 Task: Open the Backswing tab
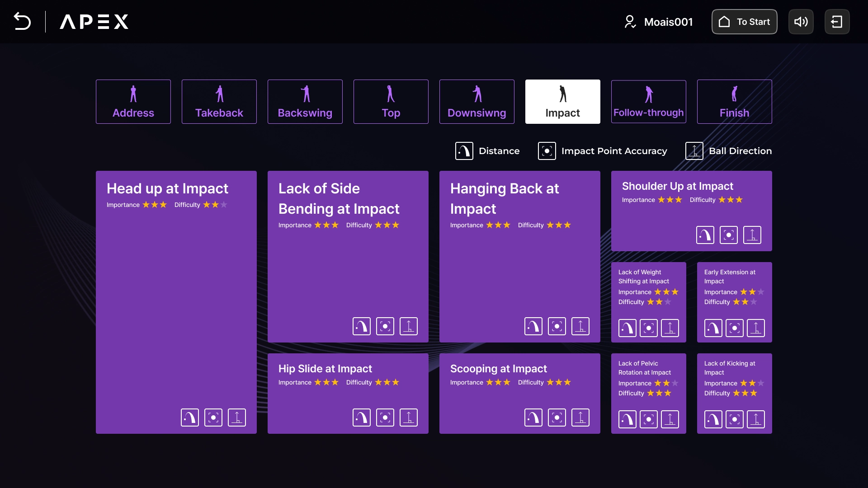(305, 102)
